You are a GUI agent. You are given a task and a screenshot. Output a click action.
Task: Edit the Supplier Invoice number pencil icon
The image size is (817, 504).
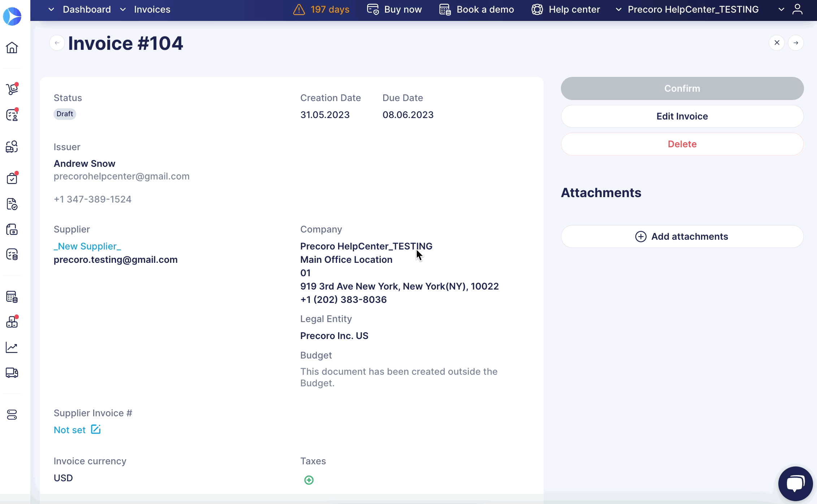click(x=96, y=429)
